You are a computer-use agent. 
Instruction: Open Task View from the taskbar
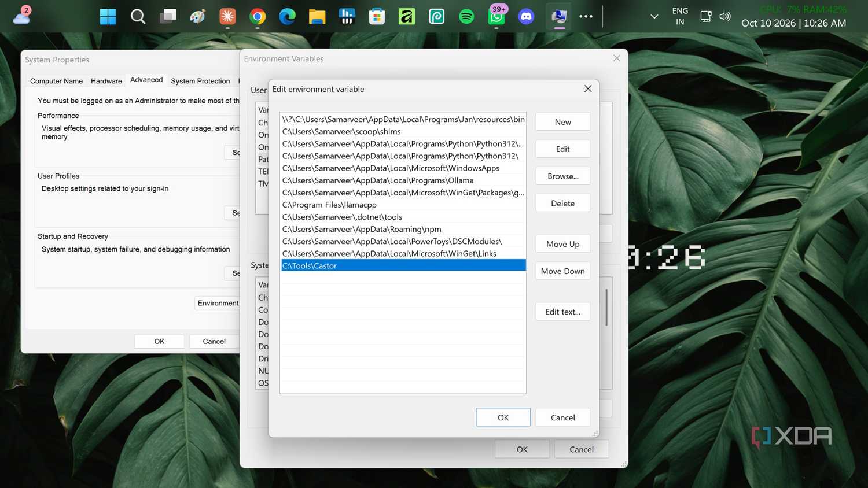coord(168,16)
